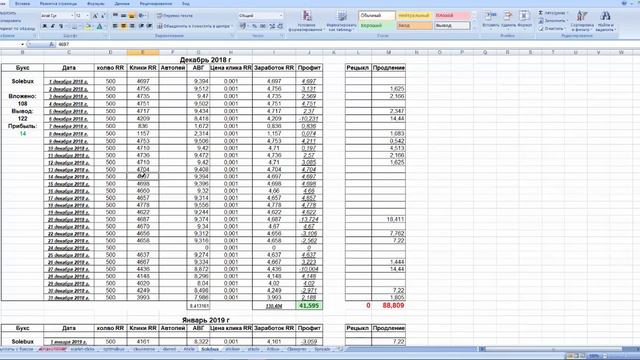This screenshot has width=640, height=360.
Task: Click Объединить и поместить в центре
Action: coord(194,26)
